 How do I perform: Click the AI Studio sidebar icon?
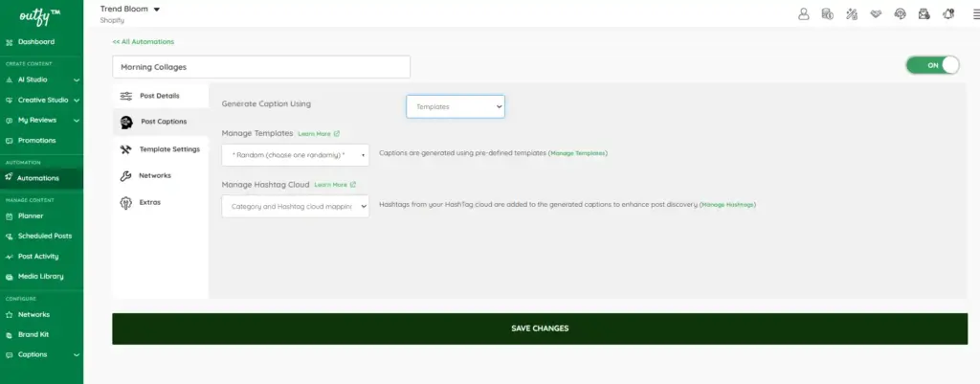point(9,80)
